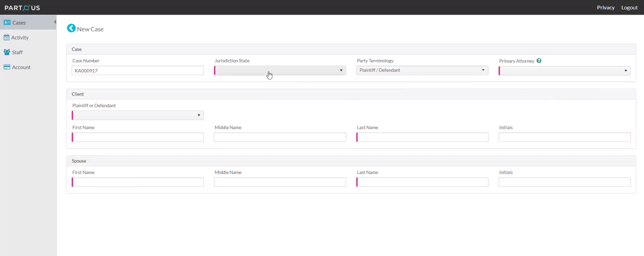Collapse the sidebar with the arrow handle
Screen dimensions: 644x256
[x=55, y=22]
